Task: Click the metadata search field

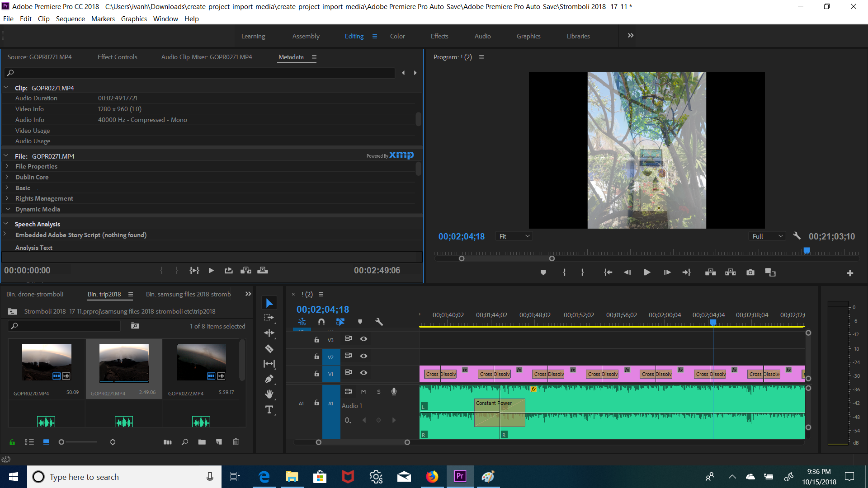Action: (x=199, y=73)
